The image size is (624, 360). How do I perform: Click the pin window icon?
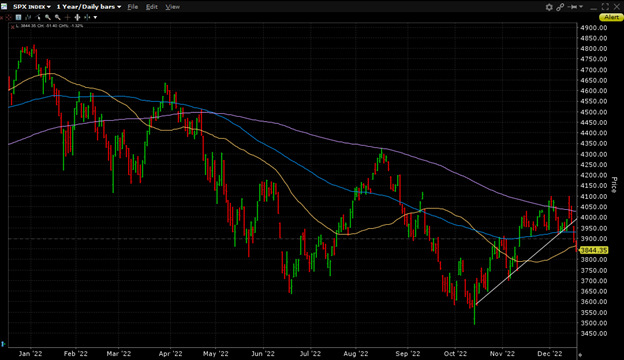pos(572,7)
